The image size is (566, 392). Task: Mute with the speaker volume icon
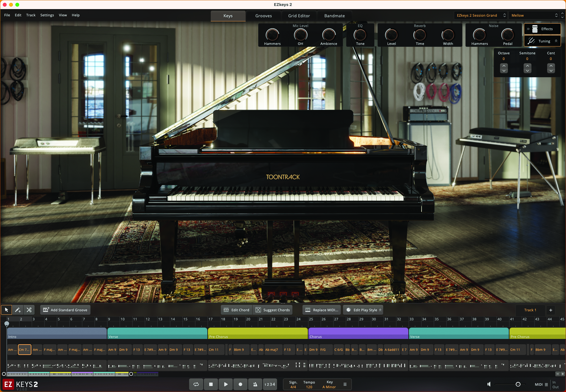(489, 384)
